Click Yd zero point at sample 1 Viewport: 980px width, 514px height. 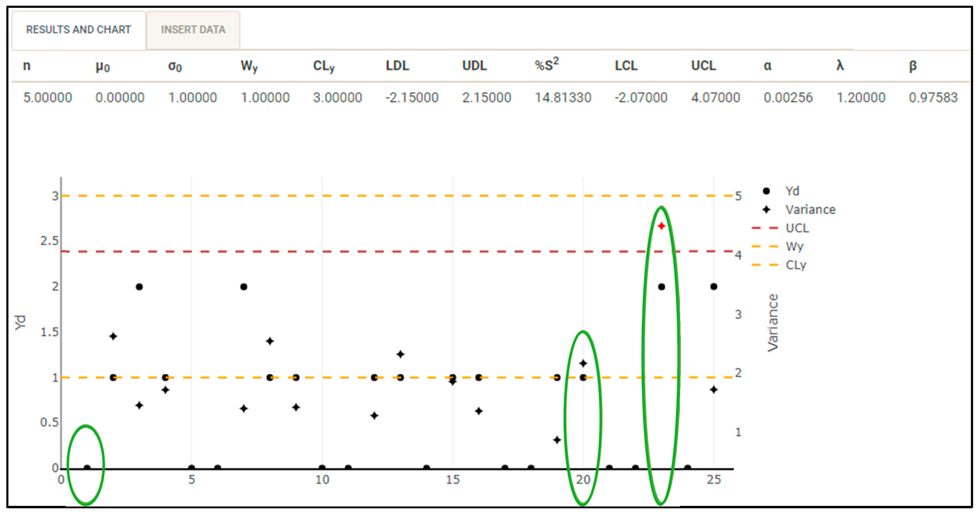coord(87,468)
